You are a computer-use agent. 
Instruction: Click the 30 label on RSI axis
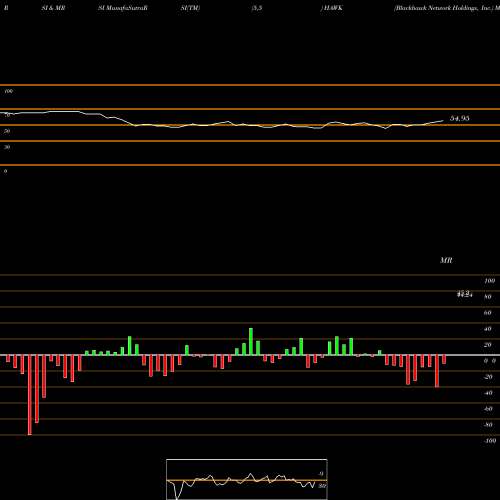(7, 147)
